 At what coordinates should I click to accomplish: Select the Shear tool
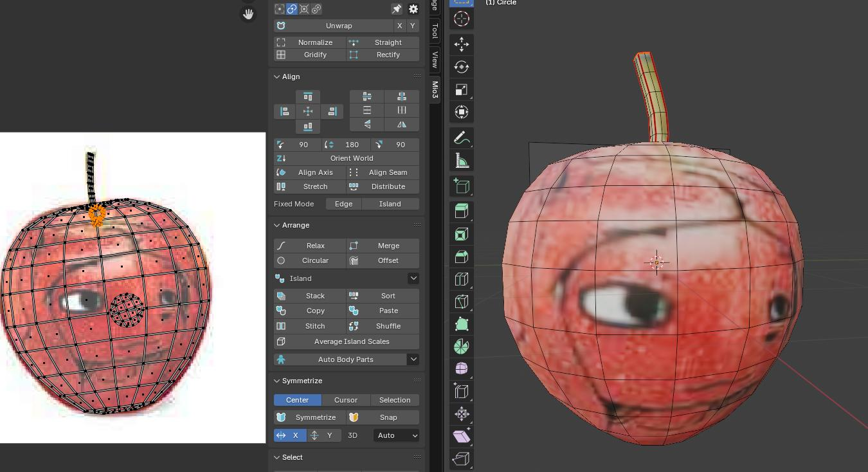coord(461,436)
